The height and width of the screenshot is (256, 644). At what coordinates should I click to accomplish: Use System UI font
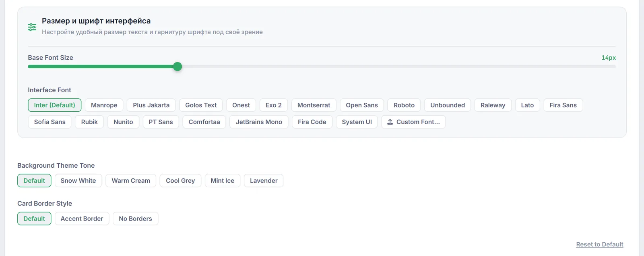pyautogui.click(x=357, y=122)
